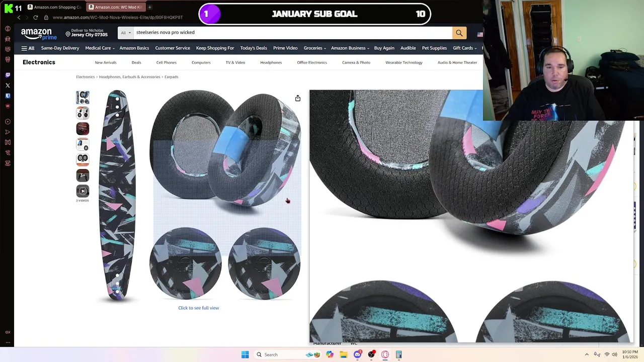Open Keep Shopping For link

coord(215,48)
